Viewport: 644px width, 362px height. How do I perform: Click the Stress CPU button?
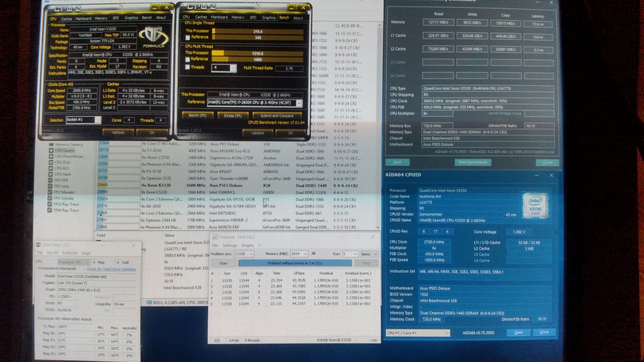pyautogui.click(x=233, y=116)
